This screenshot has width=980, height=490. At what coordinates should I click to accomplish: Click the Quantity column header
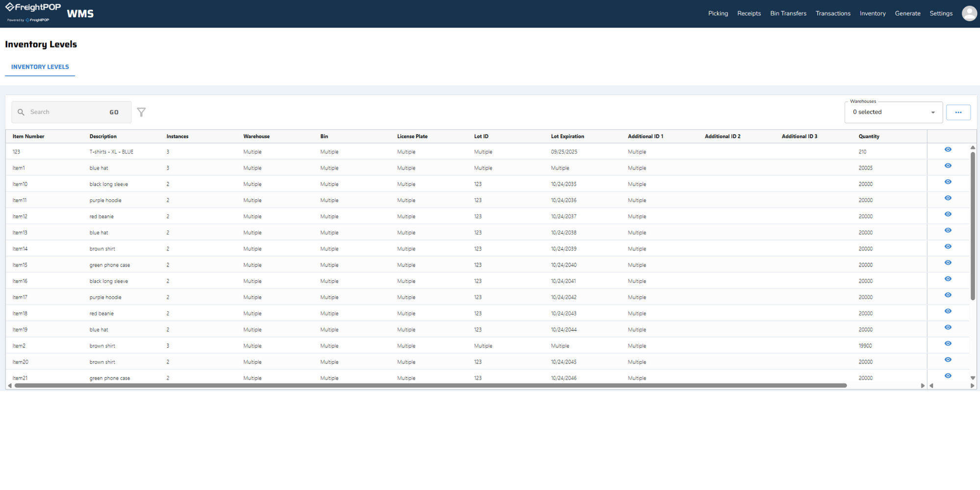click(x=869, y=136)
